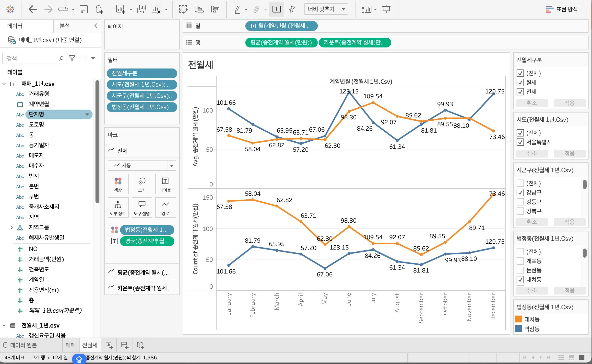Click the Undo back arrow
Viewport: 592px width, 364px height.
(33, 10)
